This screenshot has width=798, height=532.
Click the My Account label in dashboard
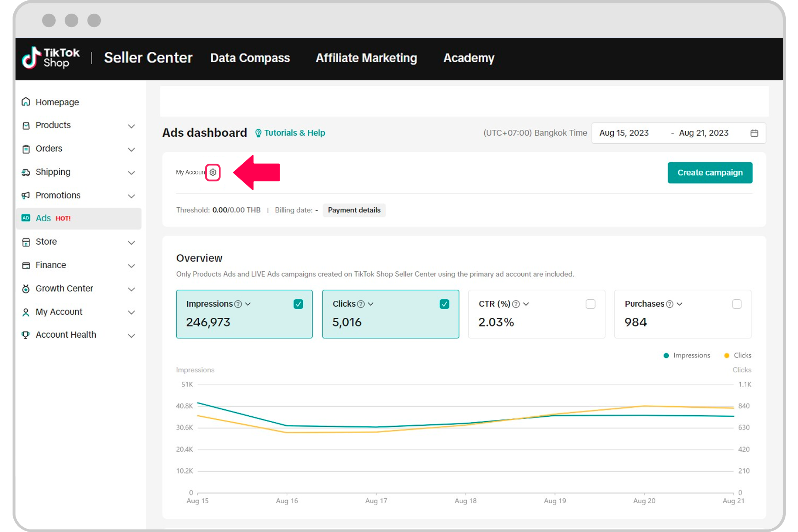(190, 172)
